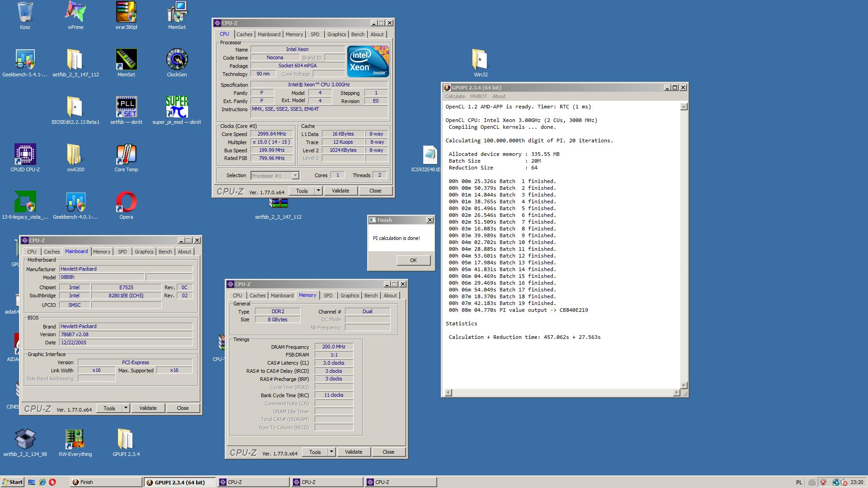Click the Internet Explorer quick launch icon

point(42,482)
